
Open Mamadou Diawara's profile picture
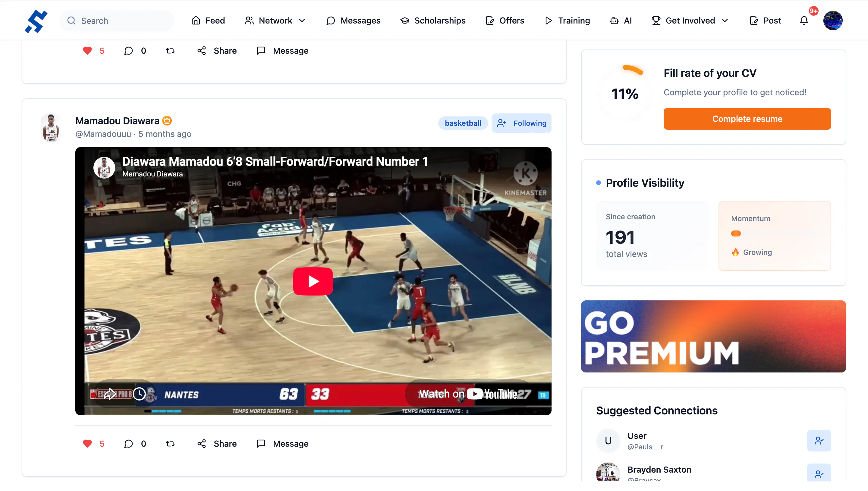point(51,128)
